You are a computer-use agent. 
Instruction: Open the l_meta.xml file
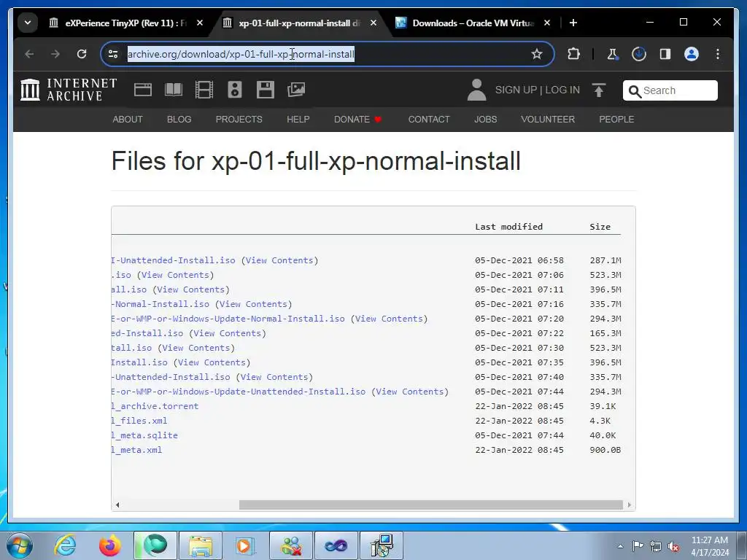coord(137,450)
